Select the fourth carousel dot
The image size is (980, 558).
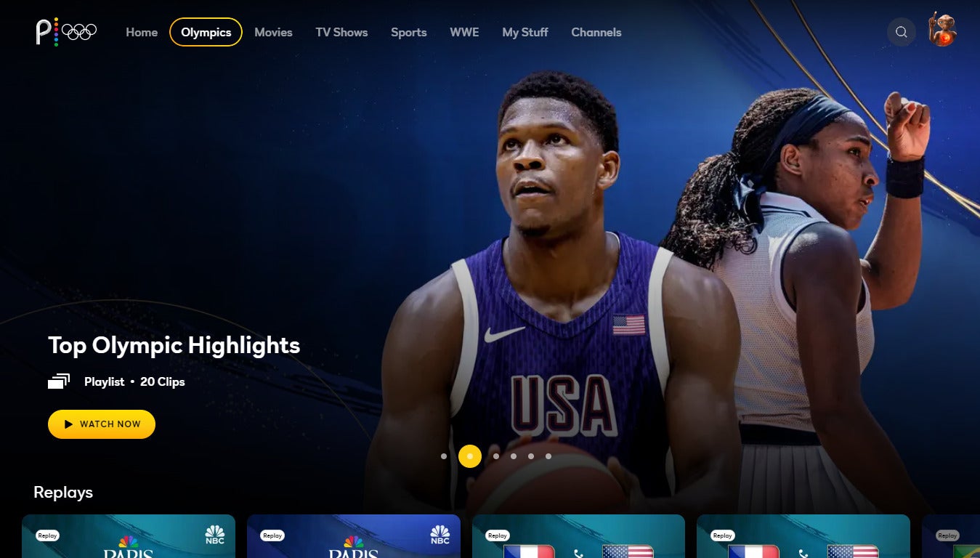(514, 456)
